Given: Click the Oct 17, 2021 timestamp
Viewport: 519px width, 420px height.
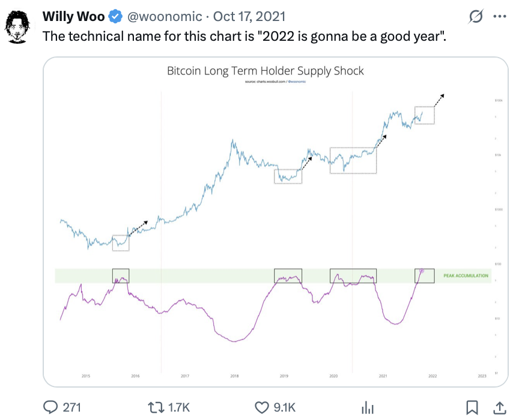Looking at the screenshot, I should [249, 16].
